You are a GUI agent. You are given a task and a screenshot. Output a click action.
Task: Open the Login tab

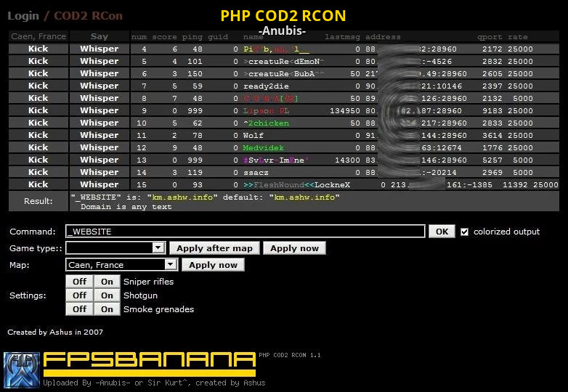tap(23, 16)
